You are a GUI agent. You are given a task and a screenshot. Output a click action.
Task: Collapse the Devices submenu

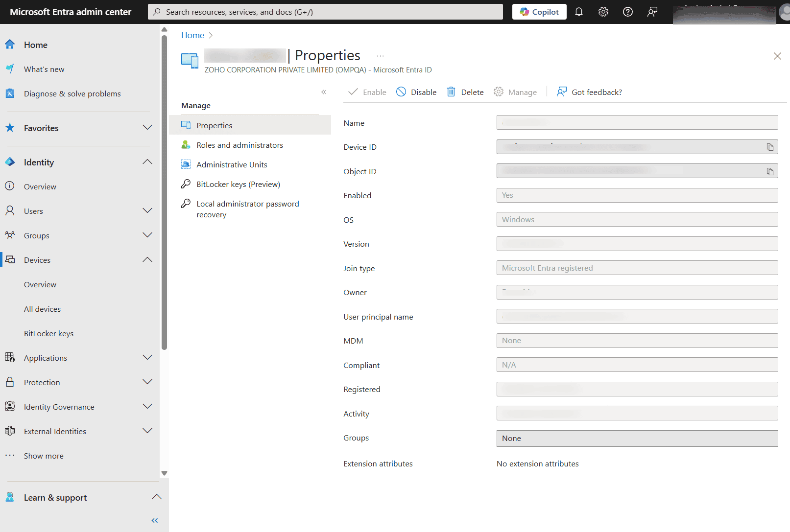pos(147,260)
